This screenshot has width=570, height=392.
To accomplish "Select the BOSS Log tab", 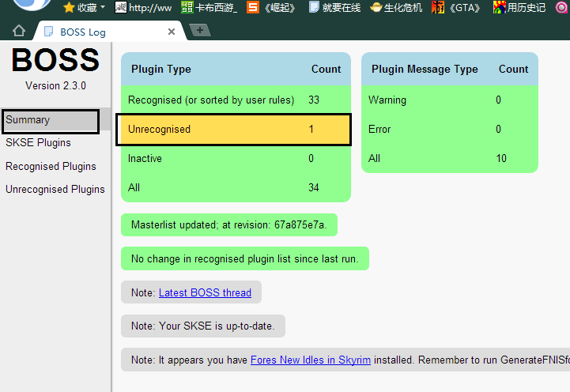I will [109, 32].
